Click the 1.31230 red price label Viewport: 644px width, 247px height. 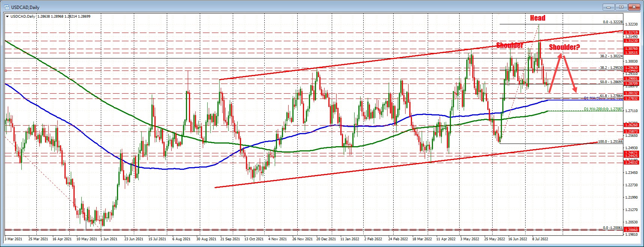click(x=631, y=41)
